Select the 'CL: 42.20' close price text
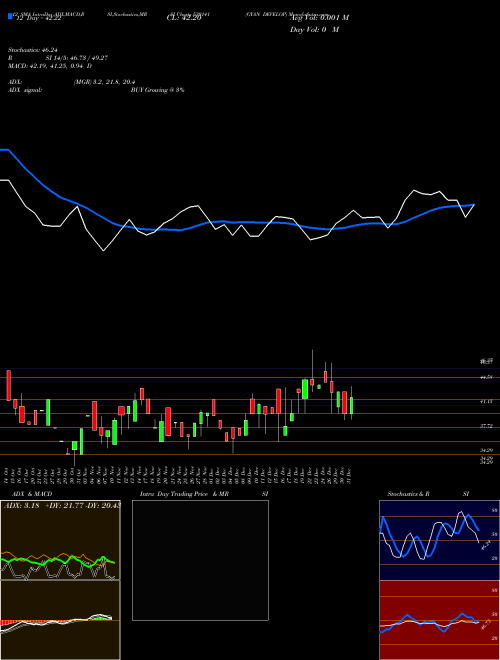The height and width of the screenshot is (660, 500). (x=184, y=18)
